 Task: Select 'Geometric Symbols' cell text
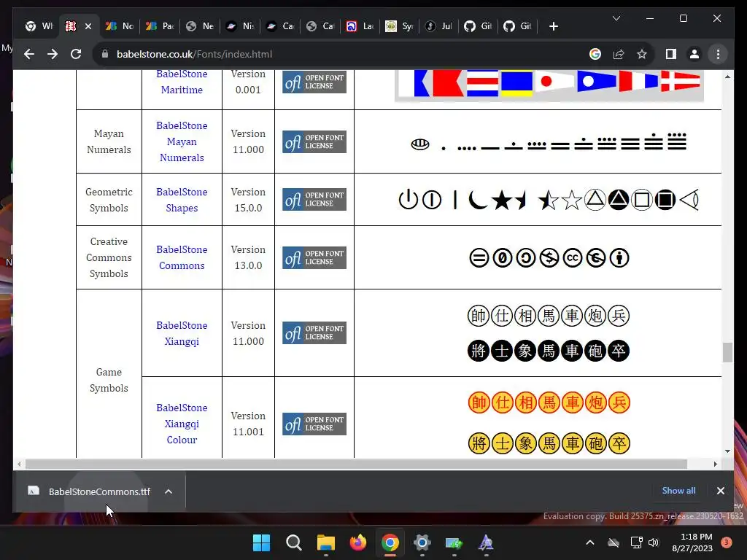coord(109,200)
